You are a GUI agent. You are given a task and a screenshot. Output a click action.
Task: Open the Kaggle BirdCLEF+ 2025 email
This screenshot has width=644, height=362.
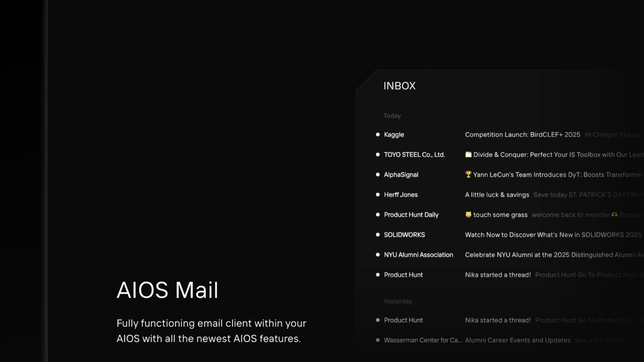pos(522,134)
